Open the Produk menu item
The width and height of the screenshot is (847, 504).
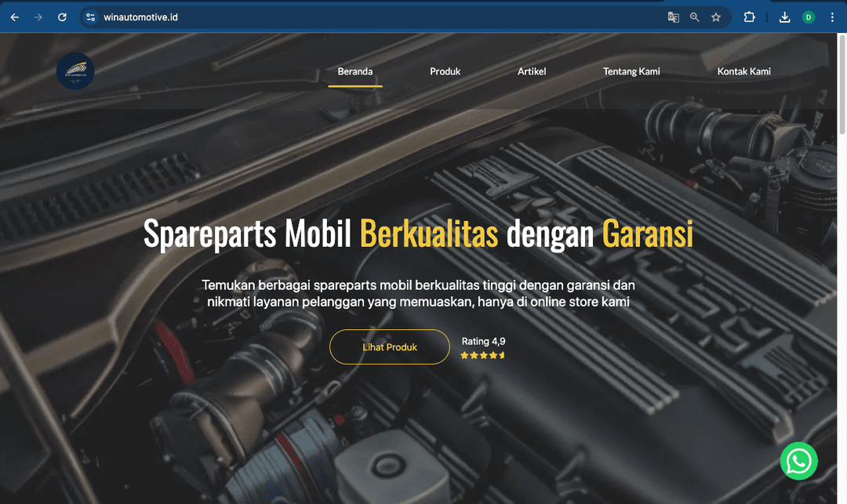click(x=445, y=71)
